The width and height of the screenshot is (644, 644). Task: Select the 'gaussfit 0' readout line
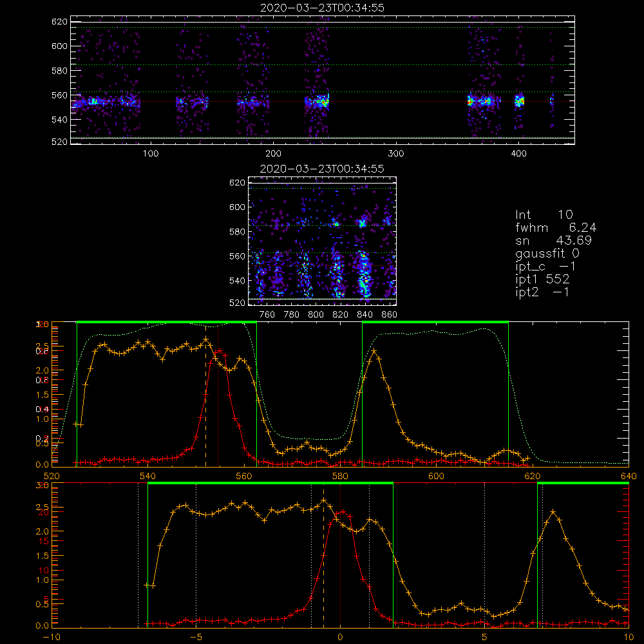coord(547,253)
